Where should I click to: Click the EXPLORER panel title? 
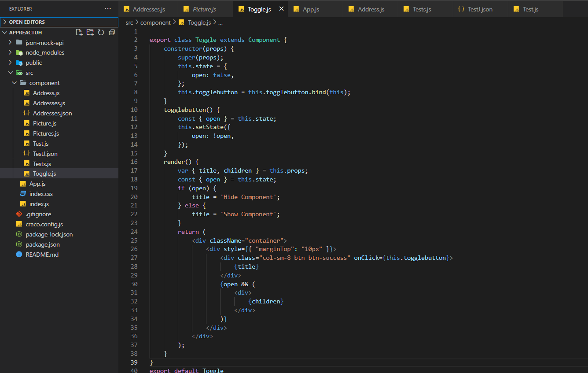21,9
